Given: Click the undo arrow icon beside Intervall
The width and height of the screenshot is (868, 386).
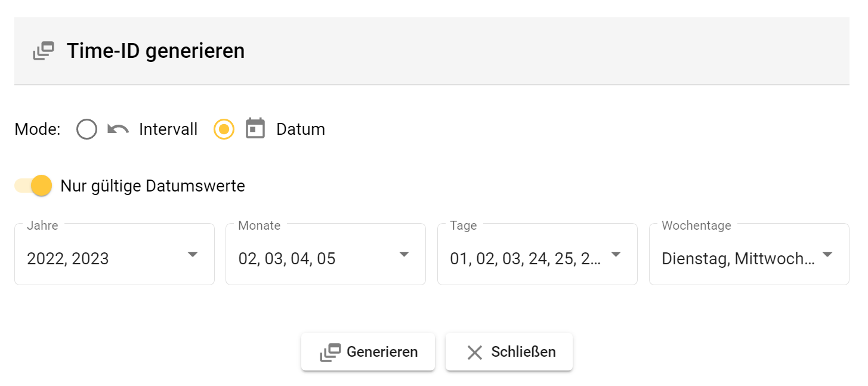Looking at the screenshot, I should pyautogui.click(x=118, y=129).
